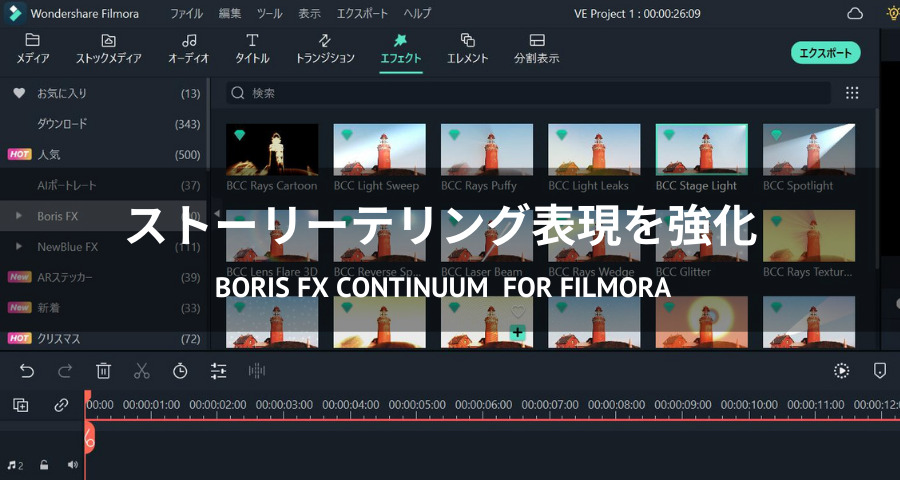The image size is (900, 480).
Task: Click the stopwatch speed icon
Action: 180,371
